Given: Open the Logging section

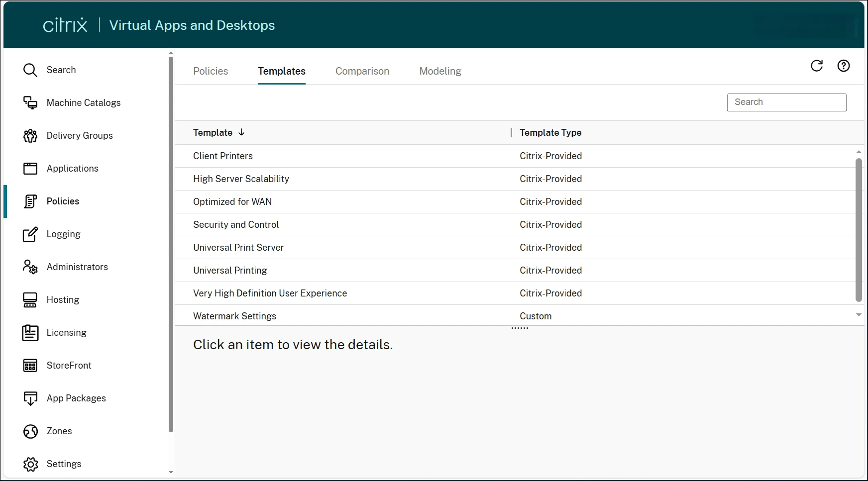Looking at the screenshot, I should coord(63,234).
